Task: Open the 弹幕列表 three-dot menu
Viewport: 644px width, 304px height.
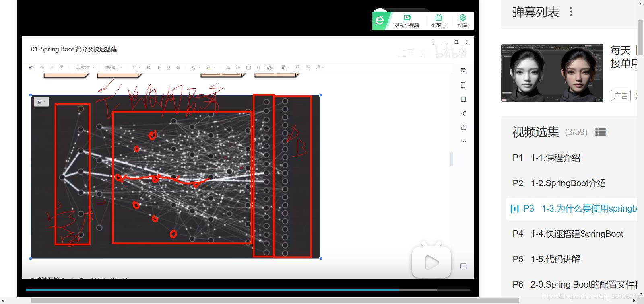Action: [x=571, y=12]
